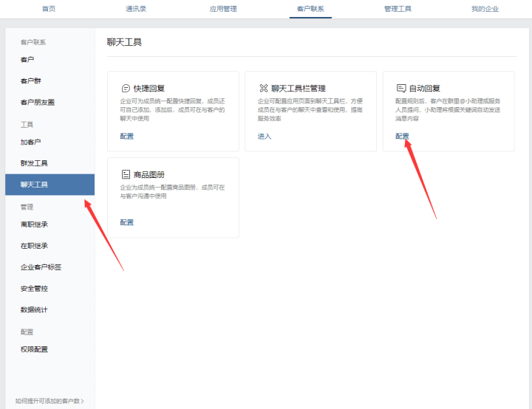
Task: Click the 自动回复 description text
Action: [x=448, y=110]
